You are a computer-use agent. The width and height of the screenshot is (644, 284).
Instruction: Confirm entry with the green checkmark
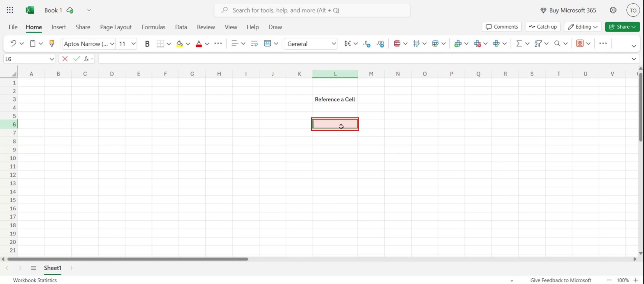tap(76, 59)
